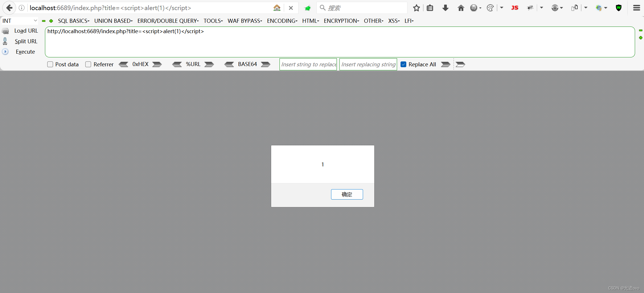The height and width of the screenshot is (293, 644).
Task: Open the INT type dropdown
Action: pyautogui.click(x=20, y=21)
